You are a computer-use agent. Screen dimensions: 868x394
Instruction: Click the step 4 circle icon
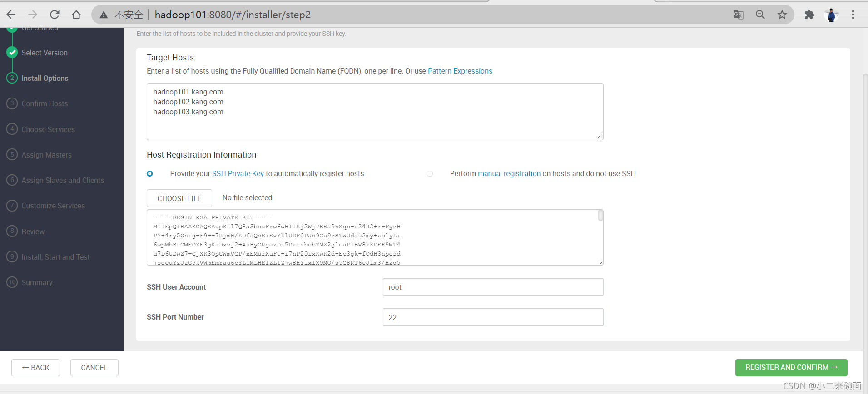click(x=12, y=129)
